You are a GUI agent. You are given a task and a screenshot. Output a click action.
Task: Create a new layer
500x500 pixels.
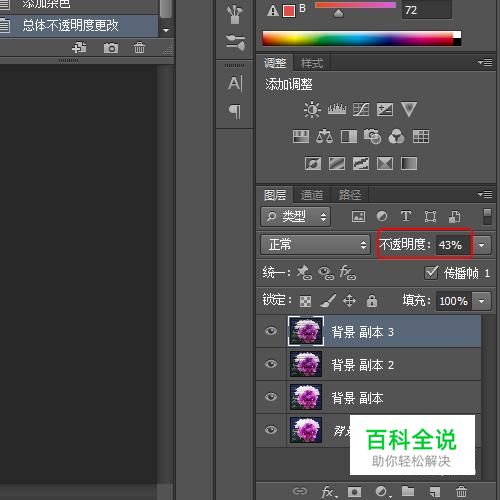[x=434, y=492]
